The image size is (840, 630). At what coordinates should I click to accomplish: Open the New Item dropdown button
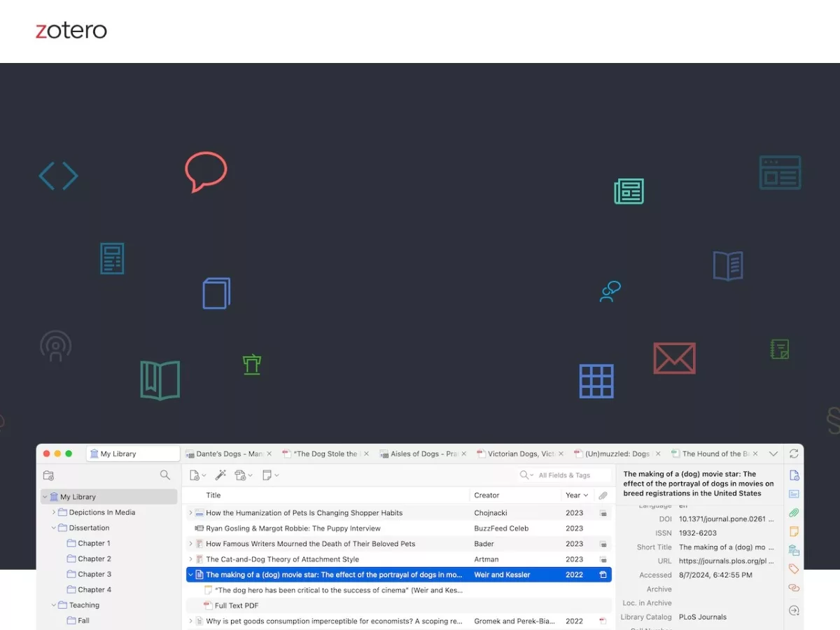coord(197,475)
